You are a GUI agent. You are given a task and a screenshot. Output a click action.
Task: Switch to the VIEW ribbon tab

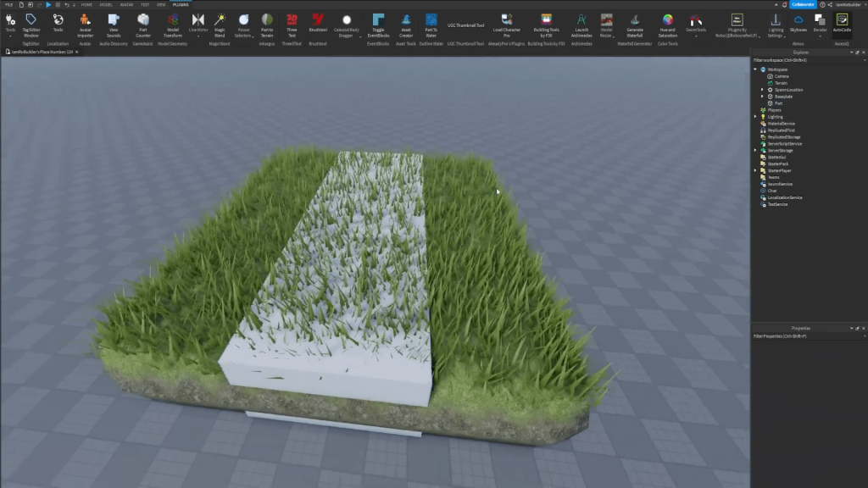161,4
